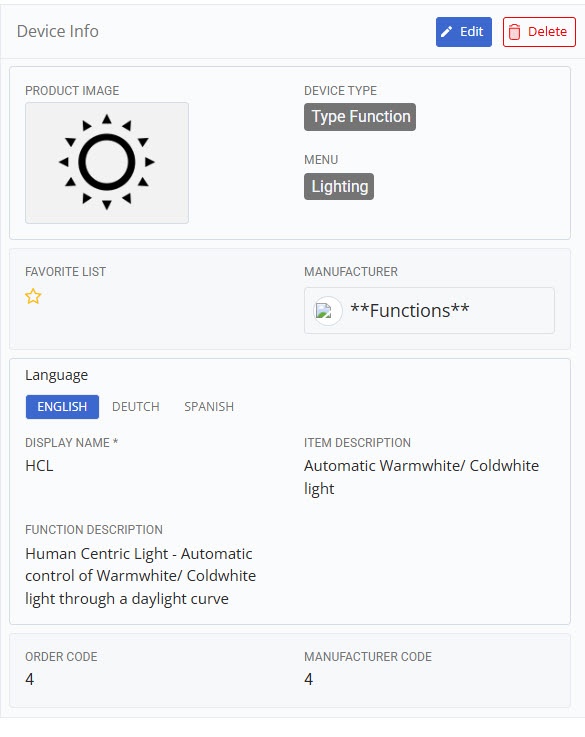The height and width of the screenshot is (737, 585).
Task: Click the Manufacturer Code value 4
Action: click(308, 679)
